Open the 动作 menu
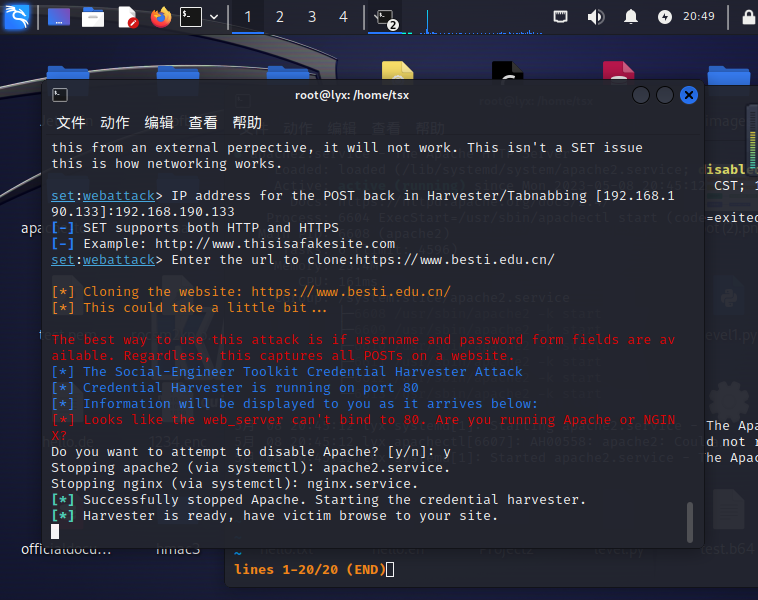Image resolution: width=758 pixels, height=600 pixels. [x=115, y=123]
